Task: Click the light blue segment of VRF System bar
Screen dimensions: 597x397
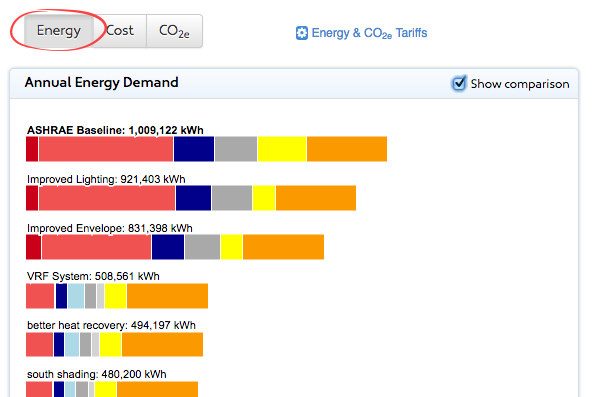Action: [x=76, y=296]
